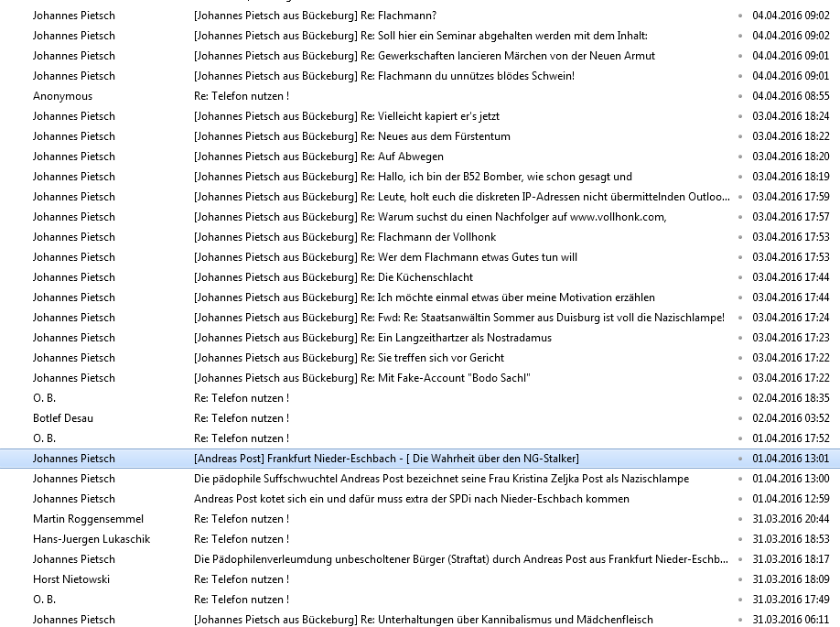Open 'Ein Langzeithartzer als Nostradamus' message
840x627 pixels.
pos(420,338)
